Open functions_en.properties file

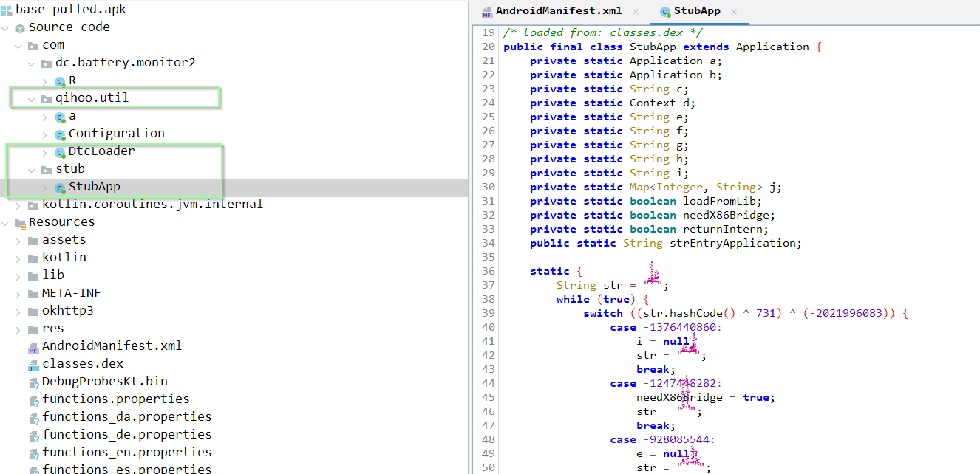click(127, 453)
